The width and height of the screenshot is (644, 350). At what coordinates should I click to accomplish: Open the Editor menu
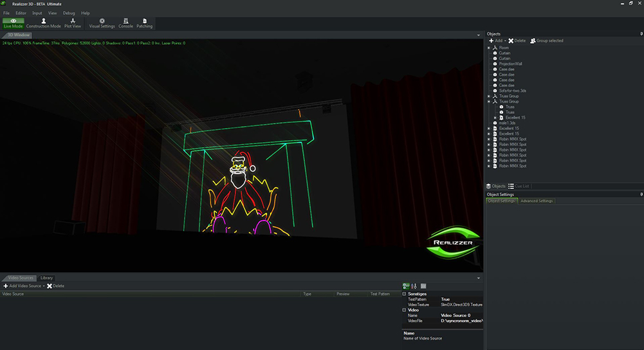[21, 13]
